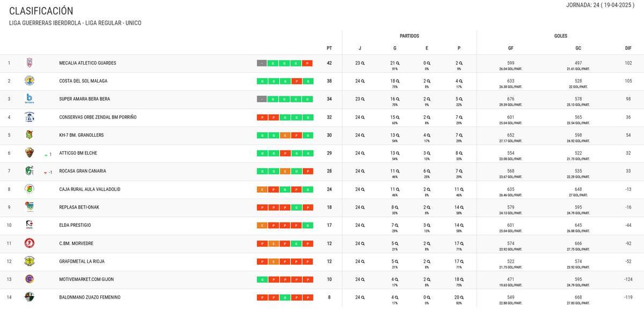
Task: Click Malaga's red P result box
Action: (296, 81)
